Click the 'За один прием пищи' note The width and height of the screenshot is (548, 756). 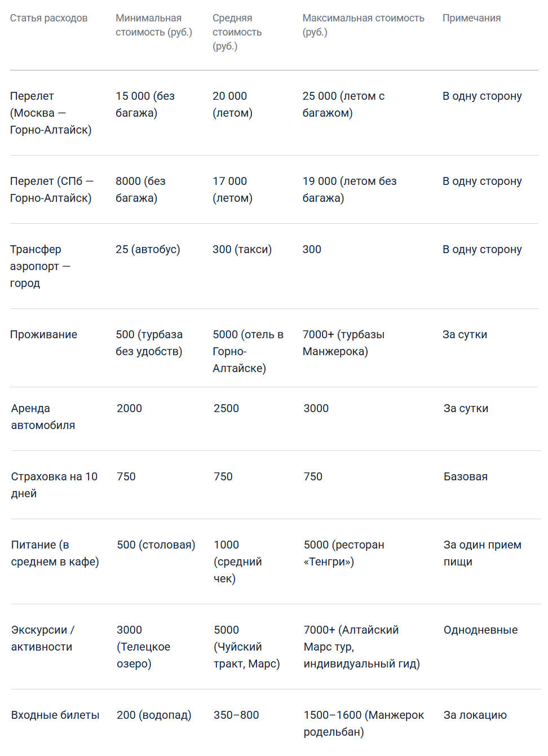[482, 553]
